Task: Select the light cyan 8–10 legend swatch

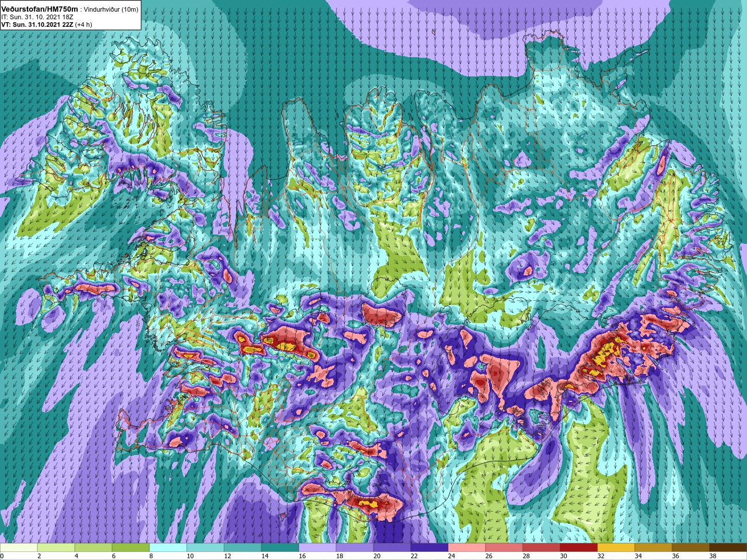Action: (x=168, y=548)
